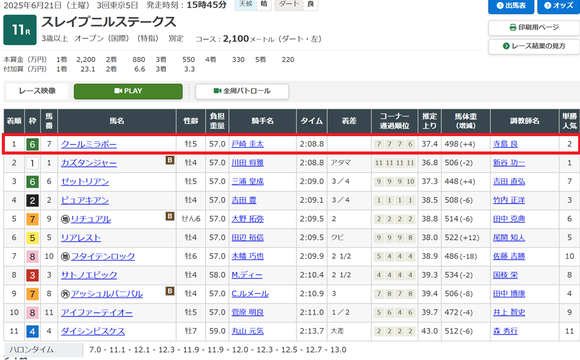Click the 地 mark before リチュアル
The height and width of the screenshot is (360, 580).
65,219
